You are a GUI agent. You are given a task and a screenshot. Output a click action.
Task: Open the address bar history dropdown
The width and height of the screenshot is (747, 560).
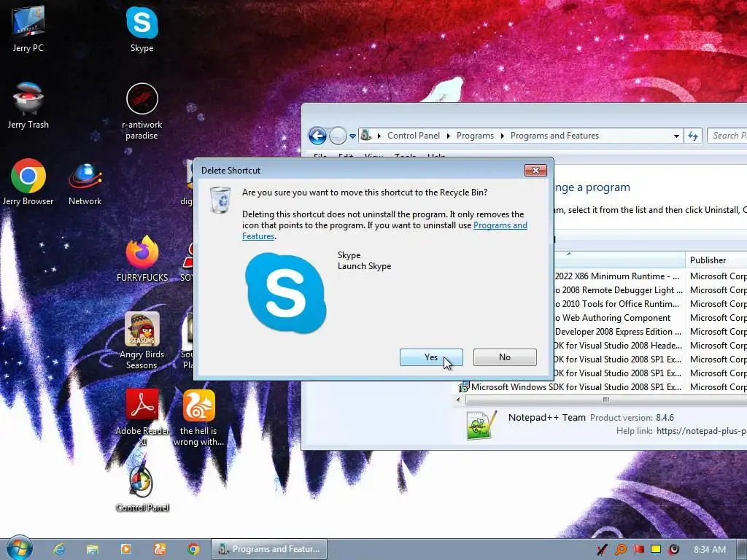(676, 136)
